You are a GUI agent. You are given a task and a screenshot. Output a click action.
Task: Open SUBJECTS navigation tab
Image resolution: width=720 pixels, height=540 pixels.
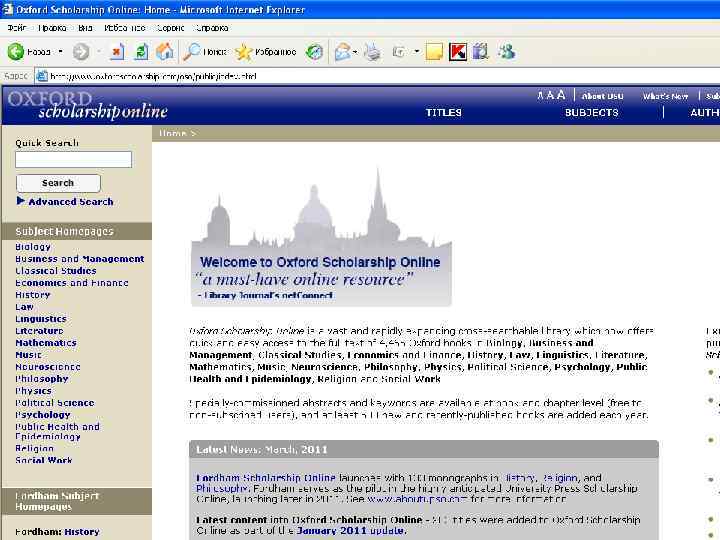pos(591,112)
